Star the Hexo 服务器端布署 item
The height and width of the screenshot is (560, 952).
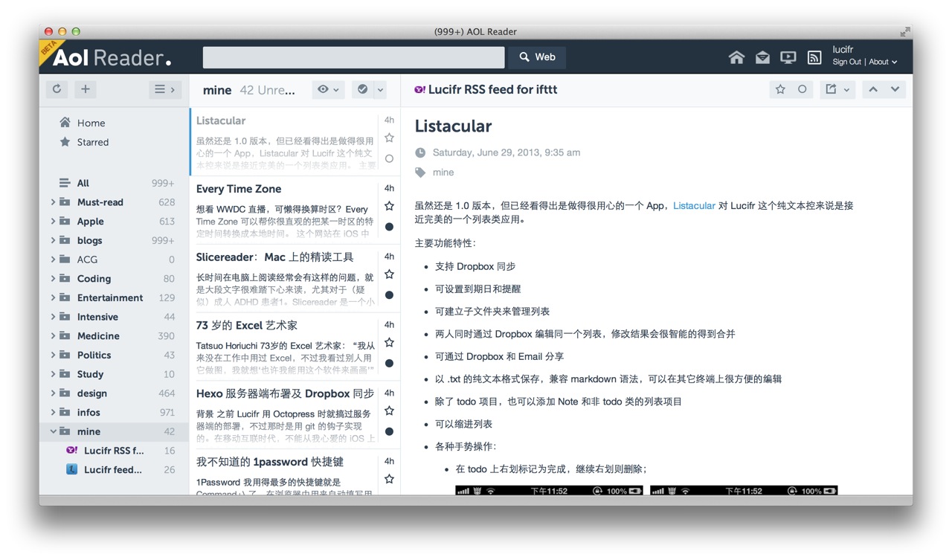(389, 411)
